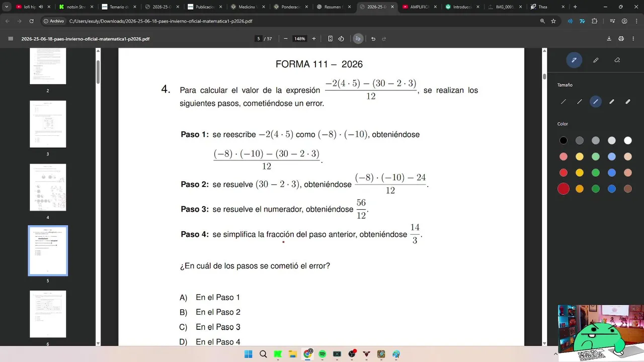Redo the annotation

click(x=384, y=39)
